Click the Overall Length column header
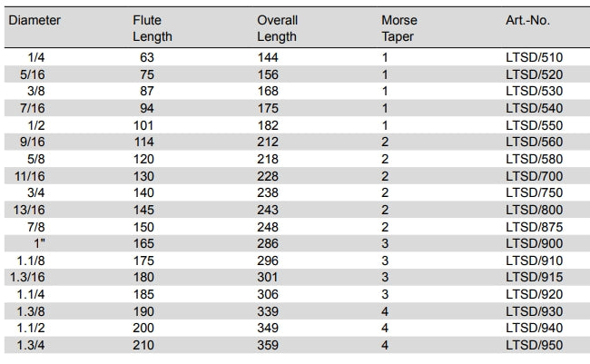Image resolution: width=590 pixels, height=364 pixels. tap(277, 28)
